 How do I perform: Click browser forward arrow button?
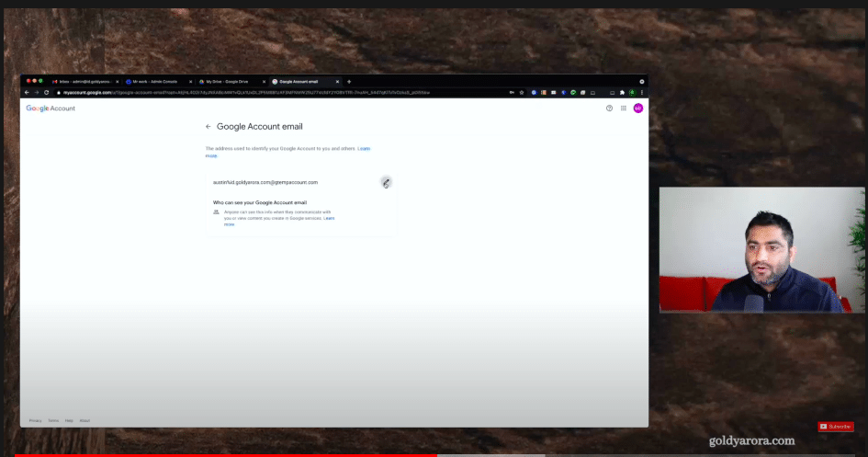pyautogui.click(x=37, y=93)
